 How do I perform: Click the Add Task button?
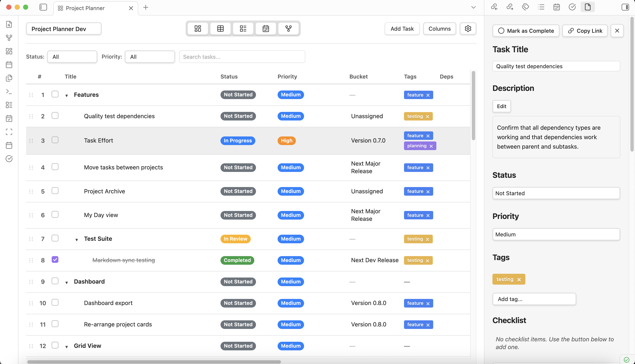pos(402,29)
